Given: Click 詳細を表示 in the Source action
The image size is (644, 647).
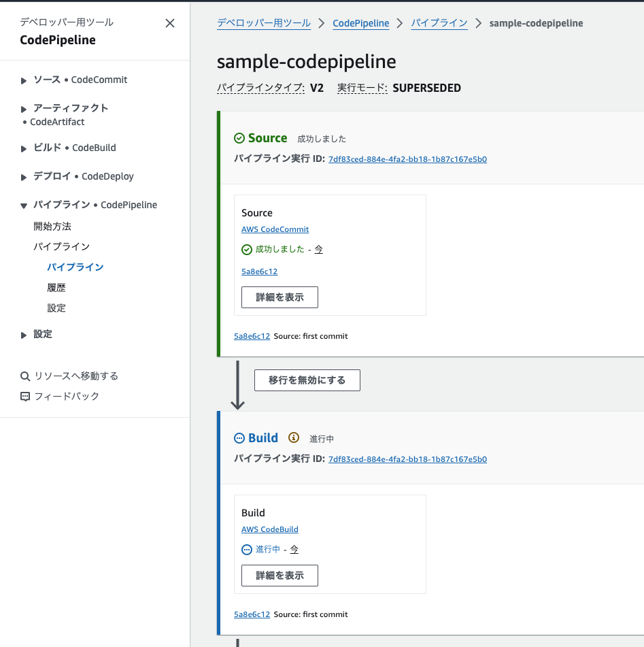Looking at the screenshot, I should pos(279,297).
